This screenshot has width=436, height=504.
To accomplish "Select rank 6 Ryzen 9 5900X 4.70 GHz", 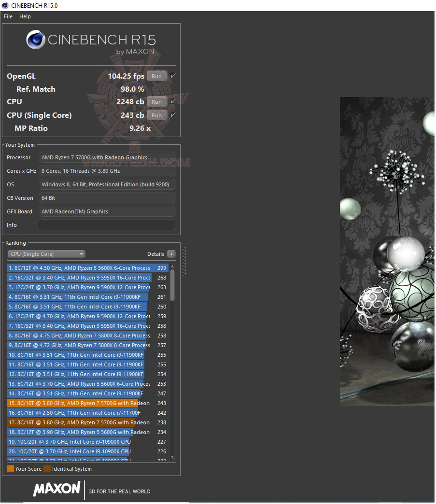I will pos(87,316).
